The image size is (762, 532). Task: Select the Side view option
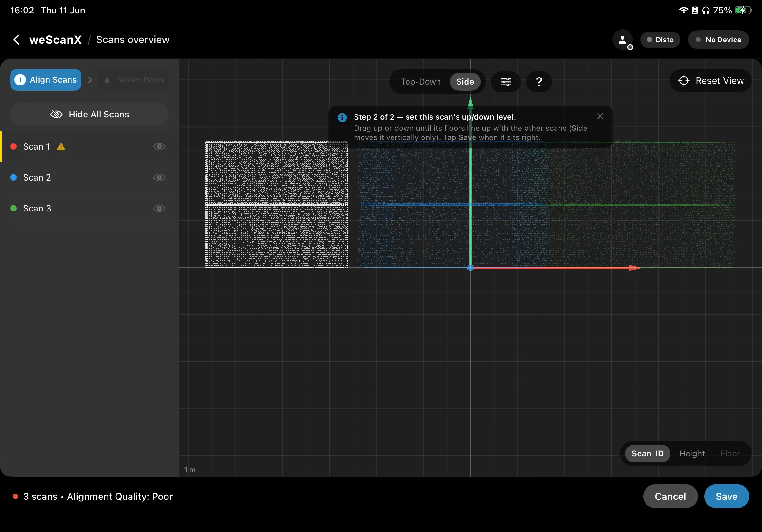coord(465,82)
